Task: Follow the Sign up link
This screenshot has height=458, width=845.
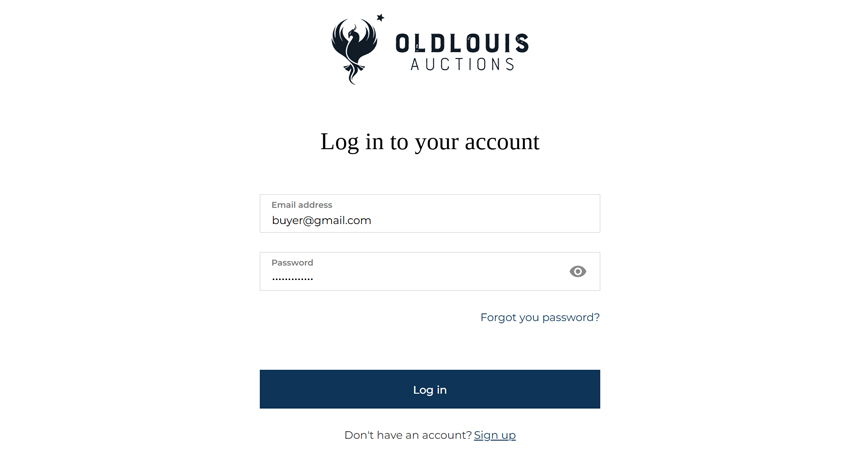Action: pyautogui.click(x=495, y=435)
